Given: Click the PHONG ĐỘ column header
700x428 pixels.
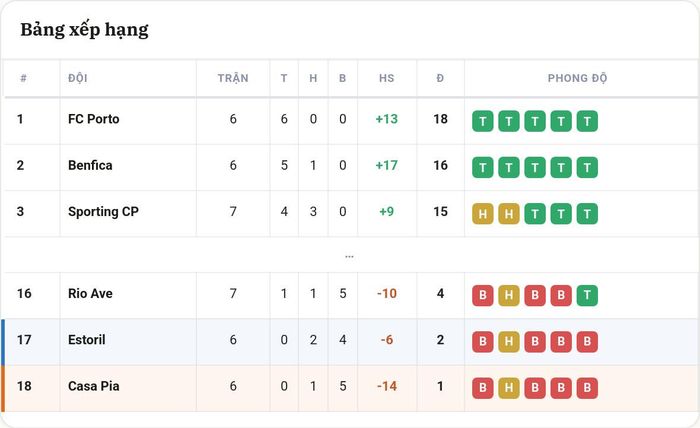Looking at the screenshot, I should click(577, 78).
